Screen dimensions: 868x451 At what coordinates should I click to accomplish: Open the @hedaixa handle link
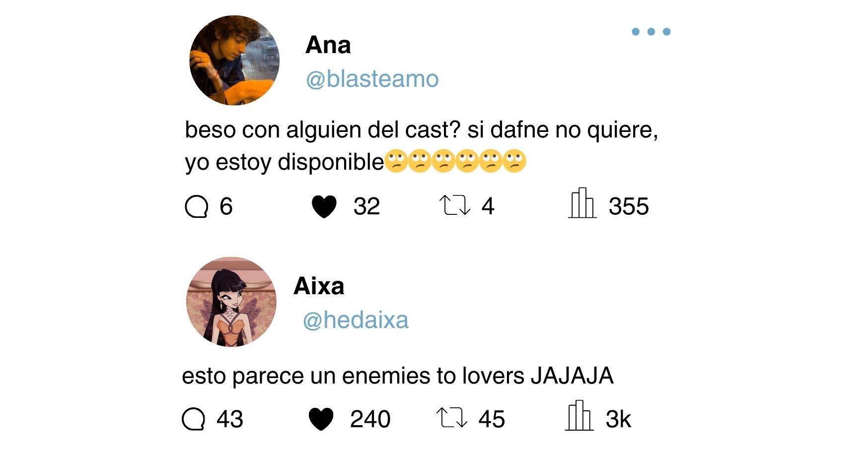tap(356, 320)
